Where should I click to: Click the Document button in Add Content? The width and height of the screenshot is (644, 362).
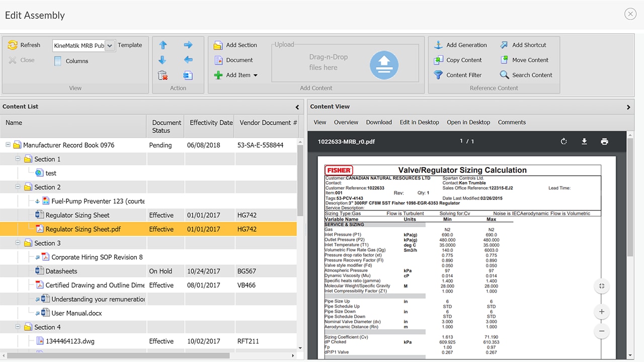233,60
